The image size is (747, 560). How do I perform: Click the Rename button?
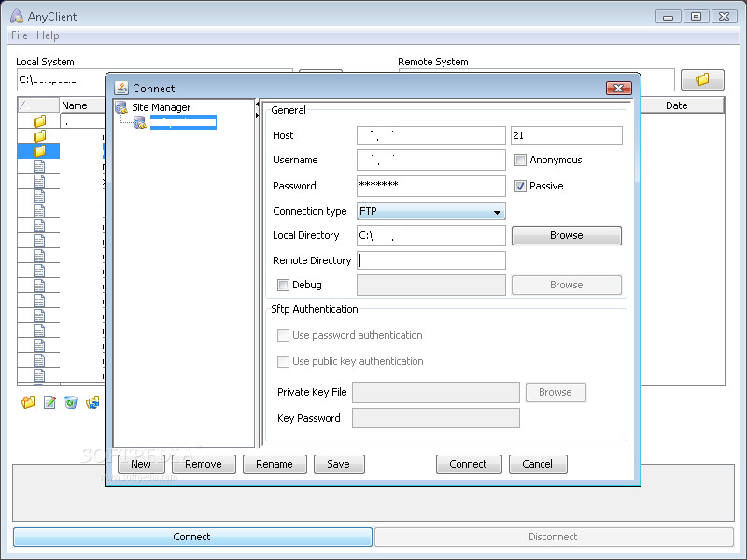tap(275, 464)
